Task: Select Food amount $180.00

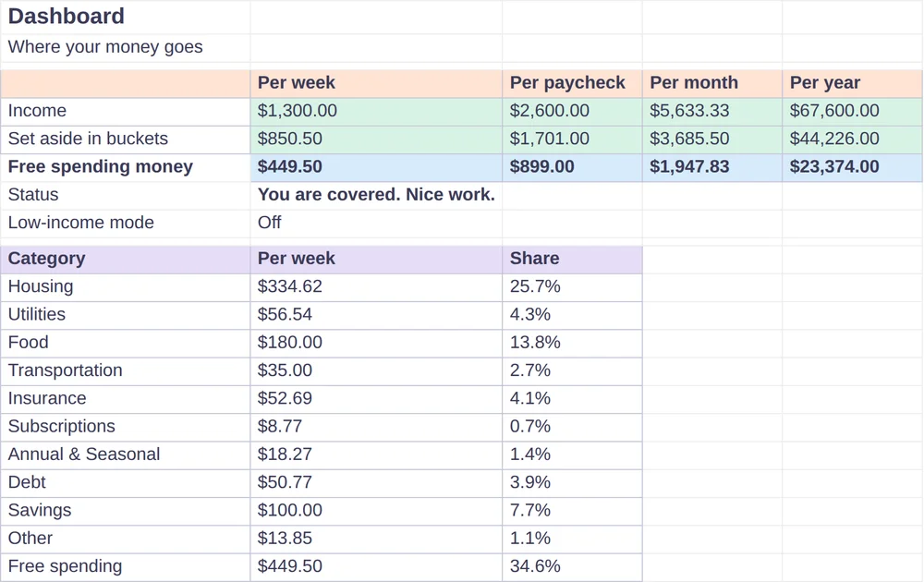Action: click(376, 344)
